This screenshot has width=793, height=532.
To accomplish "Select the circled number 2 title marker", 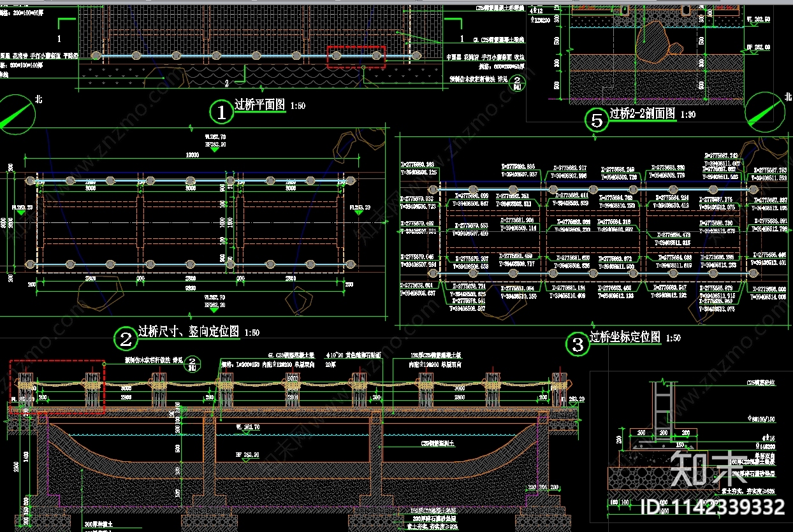I will 126,339.
